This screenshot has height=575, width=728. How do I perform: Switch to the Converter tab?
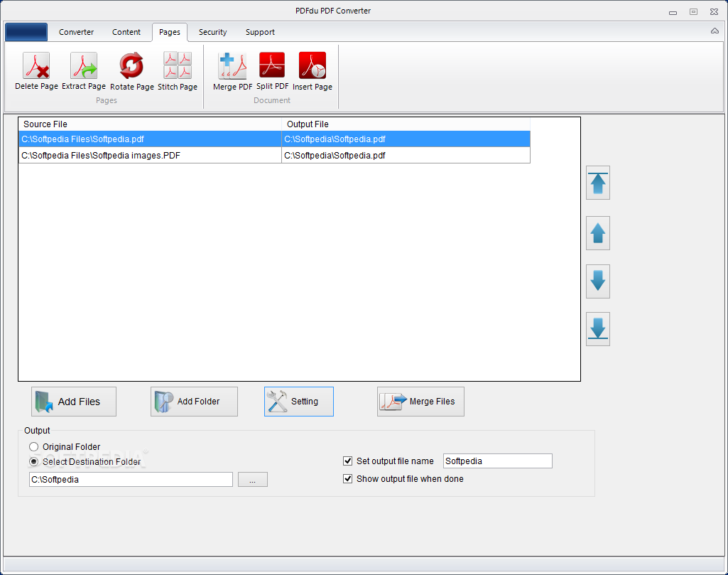76,32
